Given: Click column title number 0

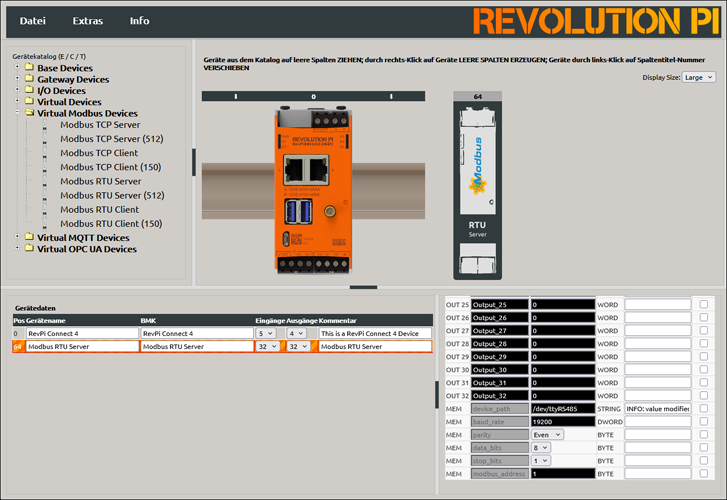Looking at the screenshot, I should pos(313,96).
